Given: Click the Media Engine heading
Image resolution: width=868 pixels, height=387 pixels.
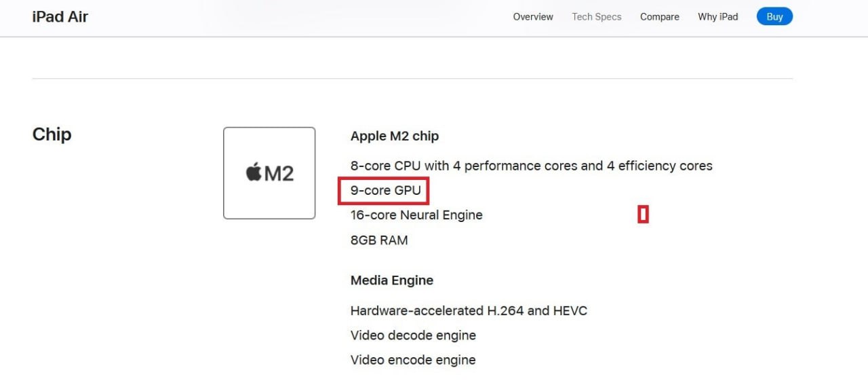Looking at the screenshot, I should pyautogui.click(x=392, y=280).
